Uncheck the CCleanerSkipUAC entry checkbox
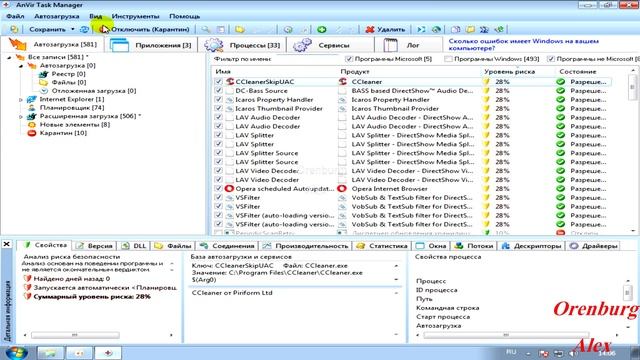The height and width of the screenshot is (360, 640). 219,82
